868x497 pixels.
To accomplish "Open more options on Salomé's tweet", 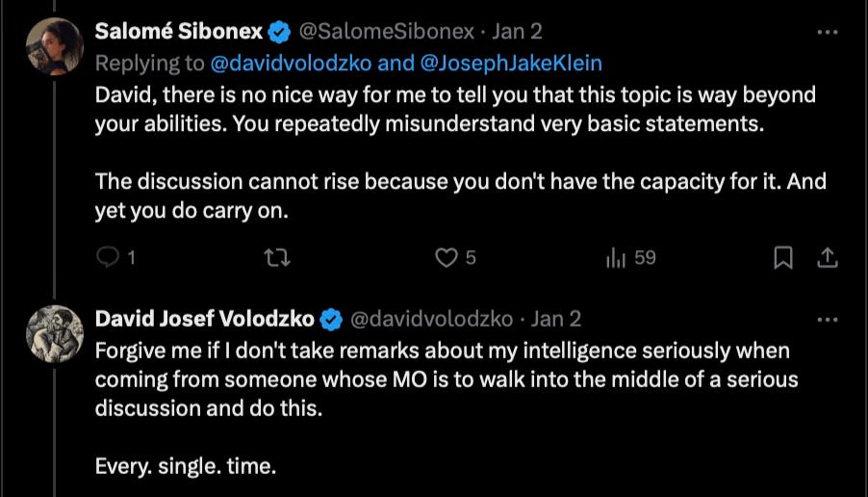I will click(x=828, y=32).
